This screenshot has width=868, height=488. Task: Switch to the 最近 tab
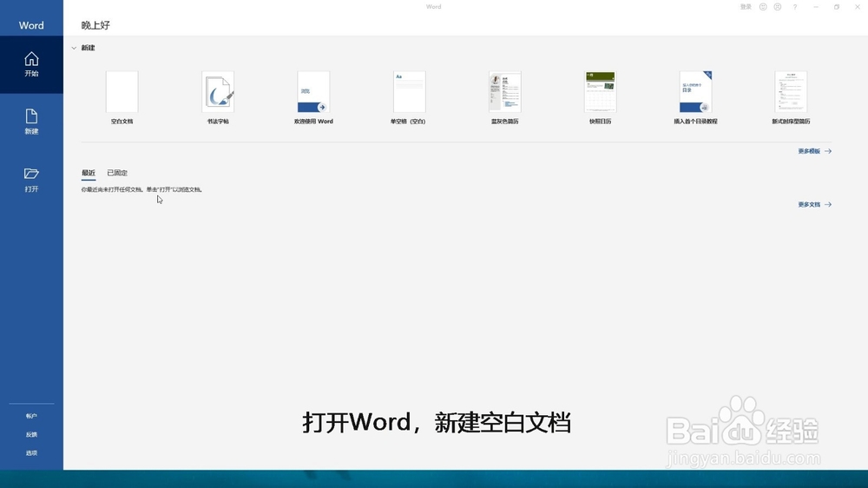tap(89, 173)
